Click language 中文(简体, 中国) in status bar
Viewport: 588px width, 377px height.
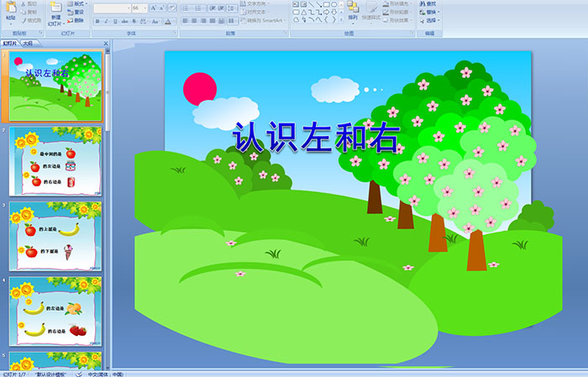(105, 374)
